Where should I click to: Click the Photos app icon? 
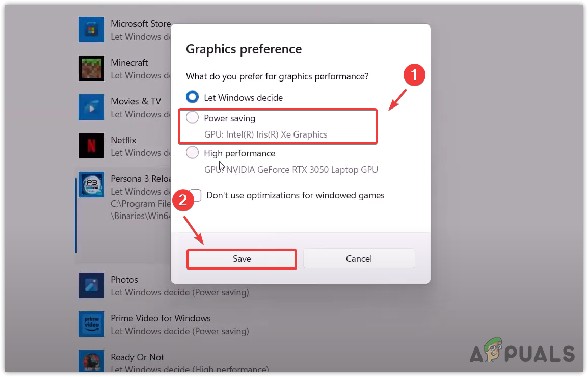click(x=92, y=285)
